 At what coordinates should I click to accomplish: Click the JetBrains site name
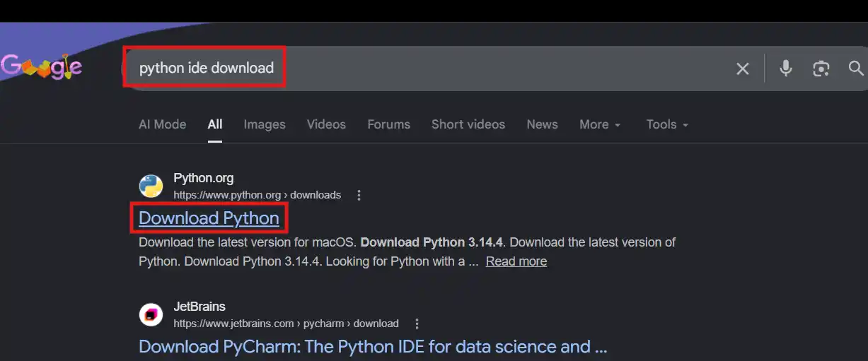(199, 307)
